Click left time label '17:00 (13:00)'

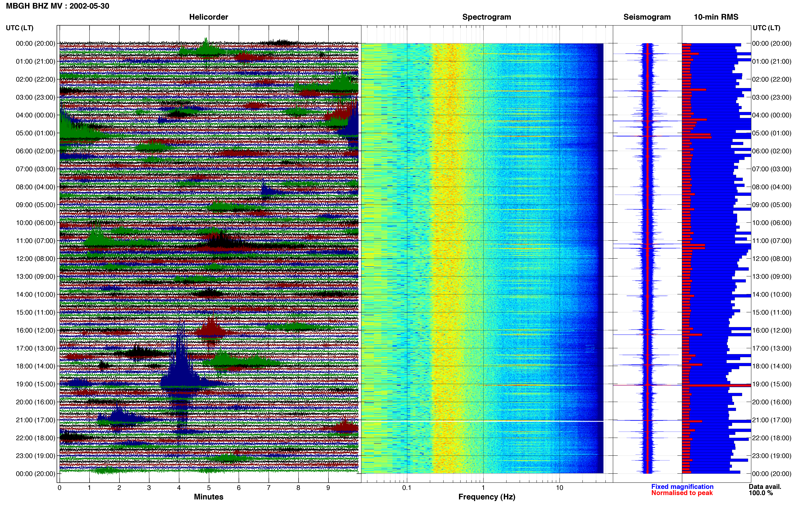pyautogui.click(x=36, y=348)
